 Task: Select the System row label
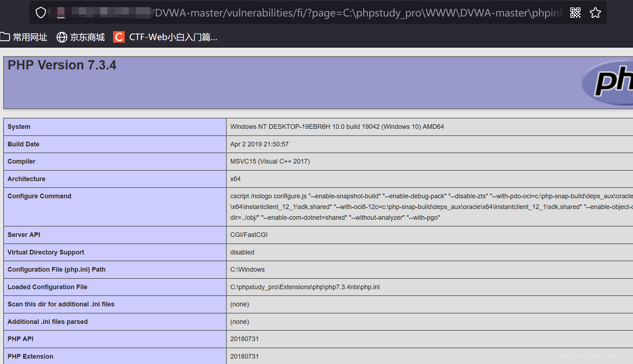pos(19,127)
